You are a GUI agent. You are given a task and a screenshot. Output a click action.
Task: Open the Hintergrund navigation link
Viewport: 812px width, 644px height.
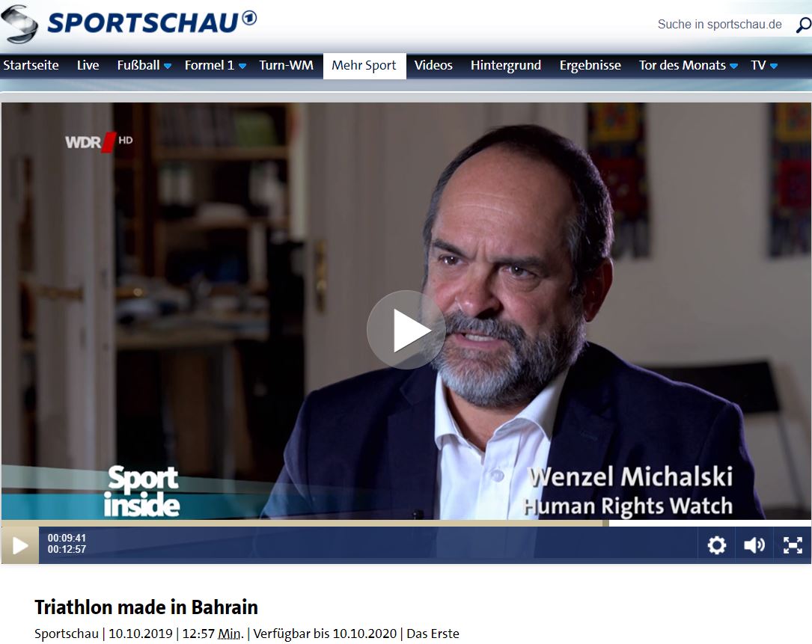coord(505,65)
